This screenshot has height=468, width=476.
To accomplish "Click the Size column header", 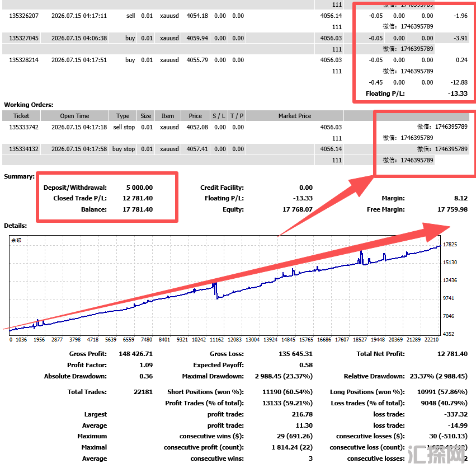I will pyautogui.click(x=146, y=116).
